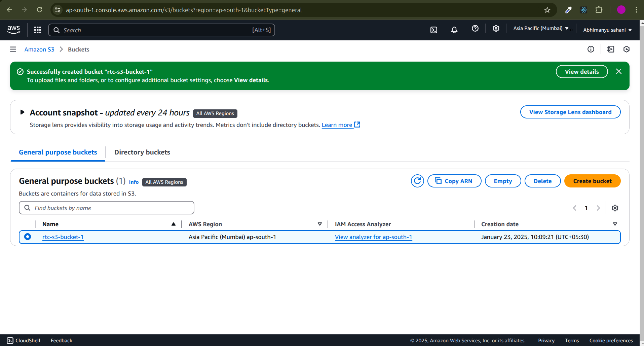644x346 pixels.
Task: Click the eyedropper extension icon
Action: tap(568, 10)
